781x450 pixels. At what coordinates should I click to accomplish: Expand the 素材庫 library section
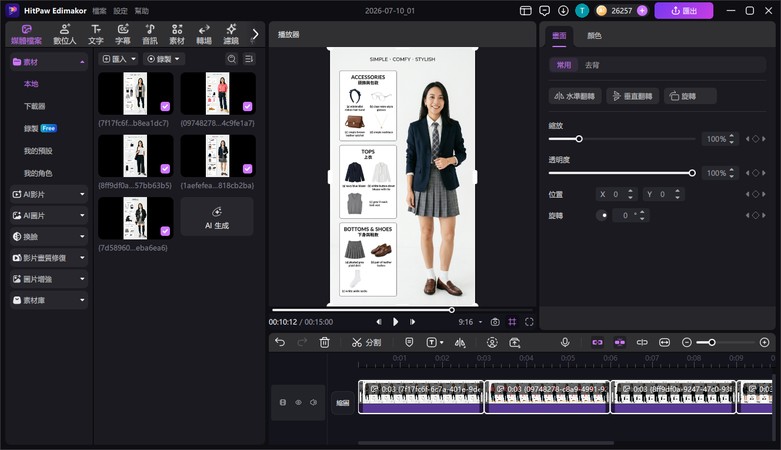[x=48, y=300]
